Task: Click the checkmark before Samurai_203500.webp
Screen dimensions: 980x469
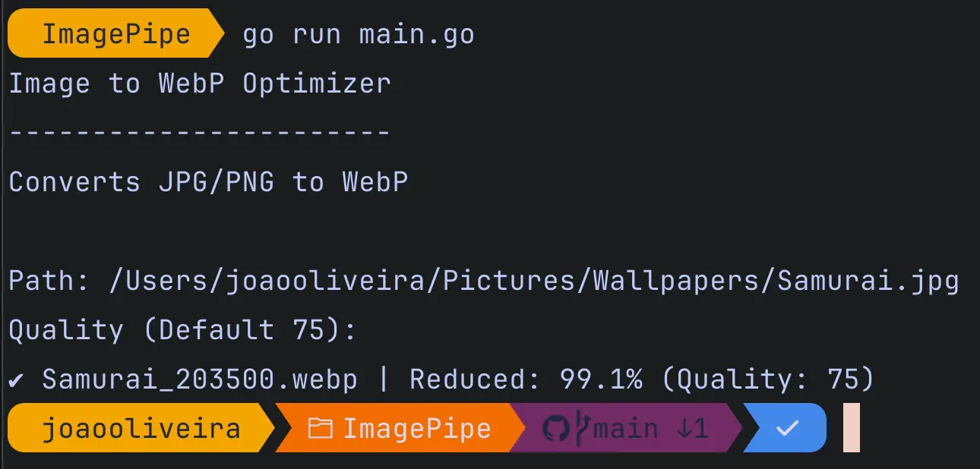Action: coord(15,379)
